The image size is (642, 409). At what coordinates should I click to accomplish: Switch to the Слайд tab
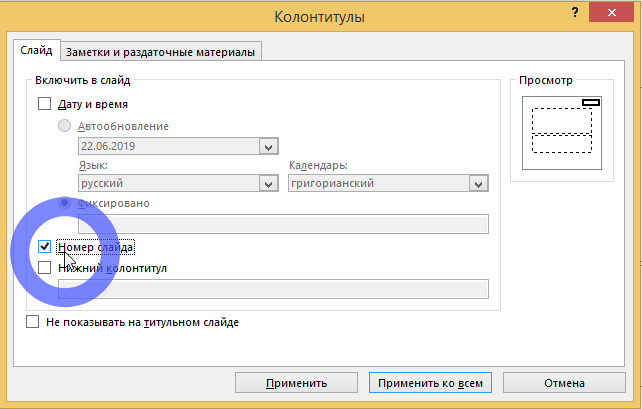(36, 50)
